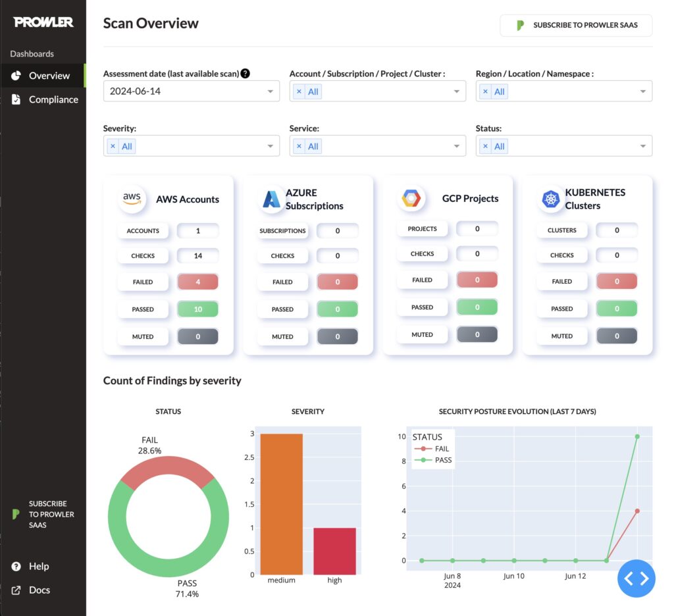Viewport: 674px width, 616px height.
Task: Remove the All tag in the Region filter
Action: 485,91
